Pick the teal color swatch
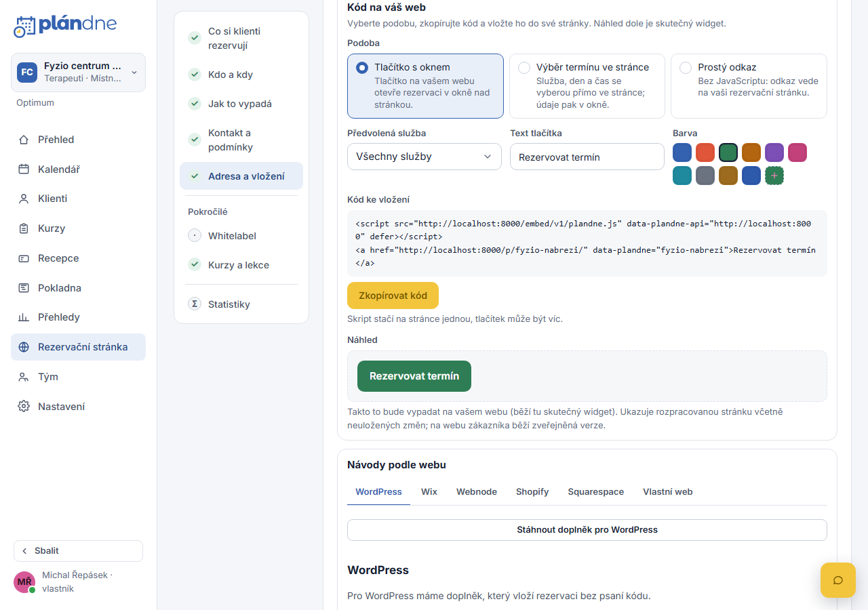This screenshot has width=868, height=610. (x=682, y=176)
